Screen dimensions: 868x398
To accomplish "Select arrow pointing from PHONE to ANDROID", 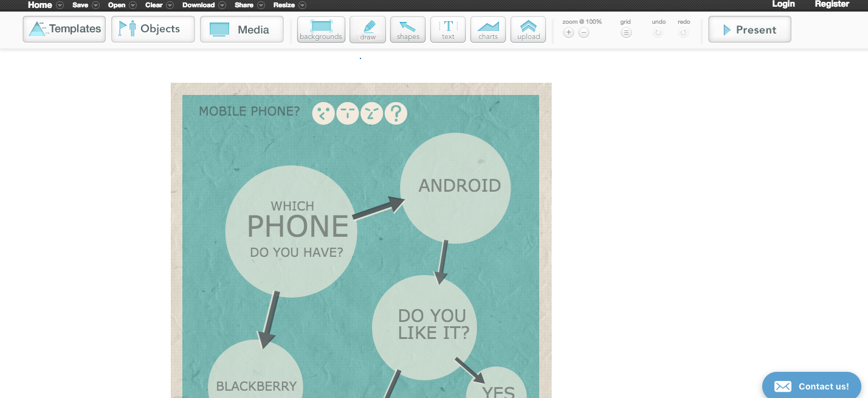I will (x=378, y=208).
